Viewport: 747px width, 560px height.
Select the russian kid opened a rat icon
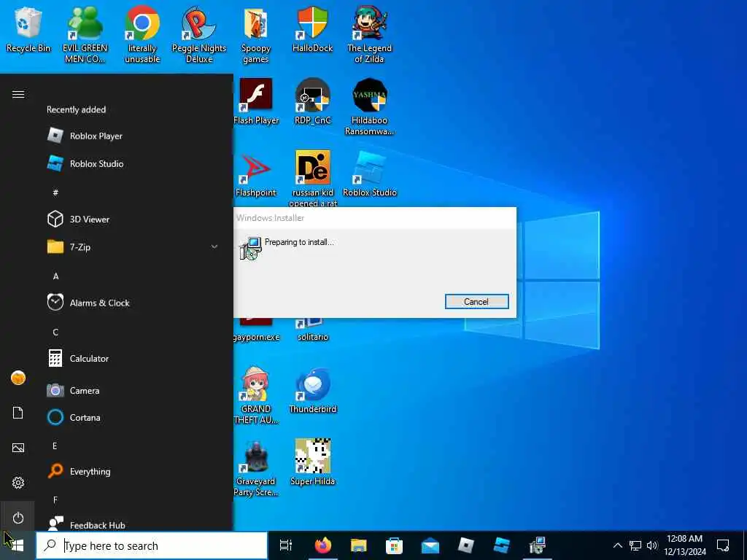312,179
